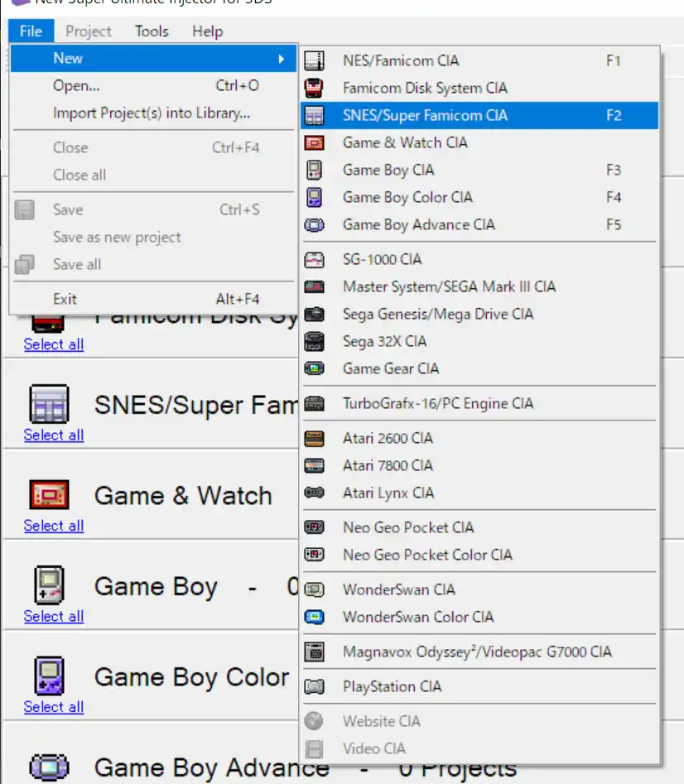Click the Sega Genesis/Mega Drive CIA icon

(314, 314)
